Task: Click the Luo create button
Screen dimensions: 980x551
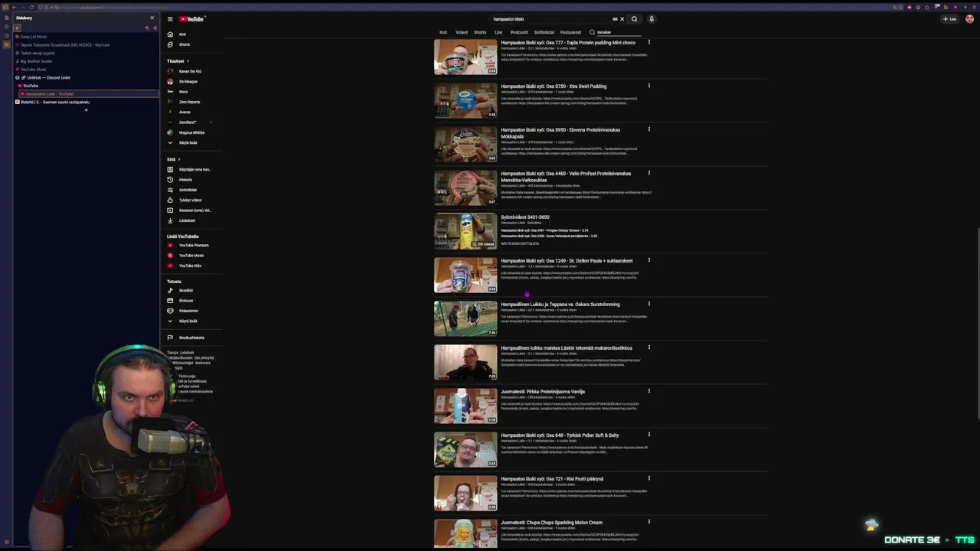Action: (x=950, y=19)
